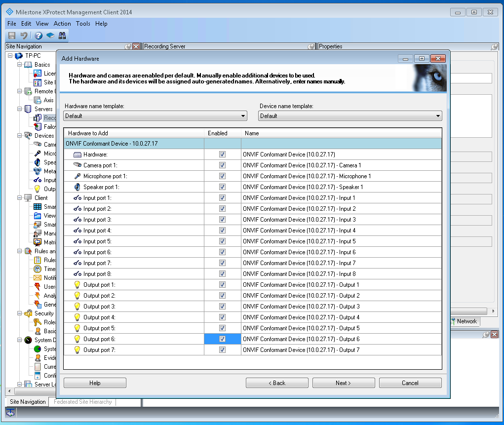
Task: Click the Camera port 1 camera icon
Action: pyautogui.click(x=77, y=165)
